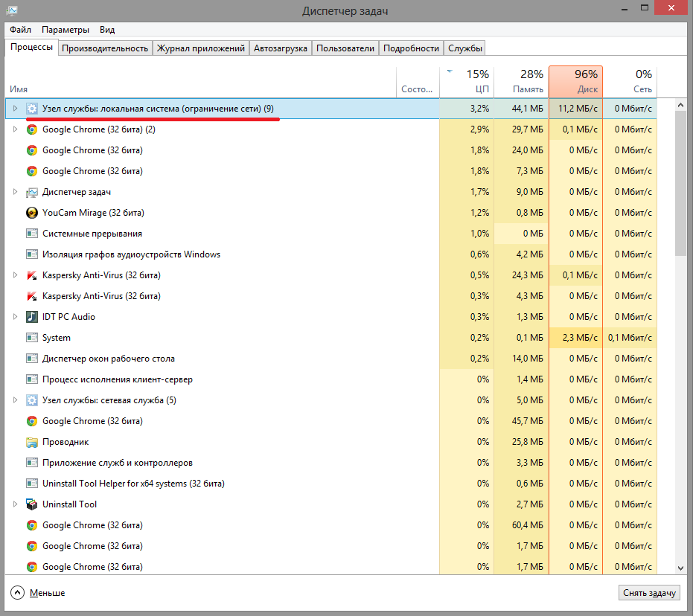Sort by ЦП column header
This screenshot has width=693, height=616.
(x=467, y=82)
